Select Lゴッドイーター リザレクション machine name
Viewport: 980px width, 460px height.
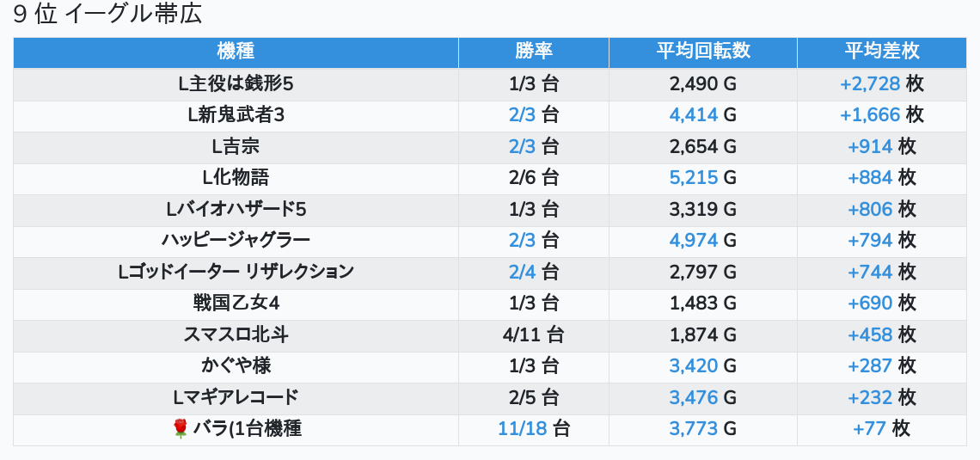click(x=236, y=272)
